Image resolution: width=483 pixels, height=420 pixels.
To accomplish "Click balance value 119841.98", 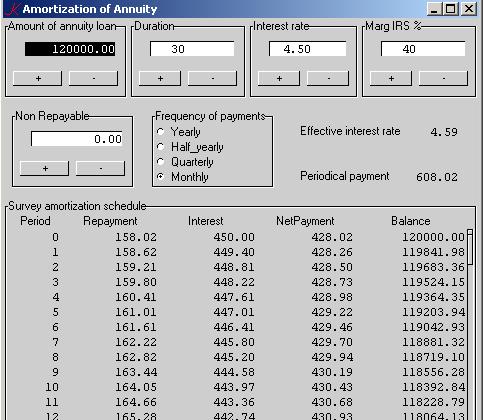I will (x=433, y=252).
